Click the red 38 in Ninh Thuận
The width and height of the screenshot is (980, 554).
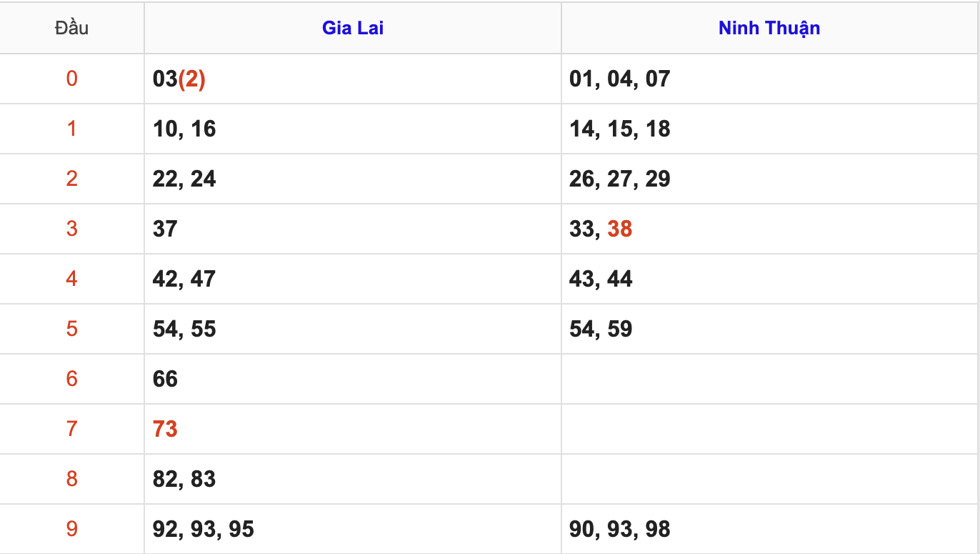619,229
